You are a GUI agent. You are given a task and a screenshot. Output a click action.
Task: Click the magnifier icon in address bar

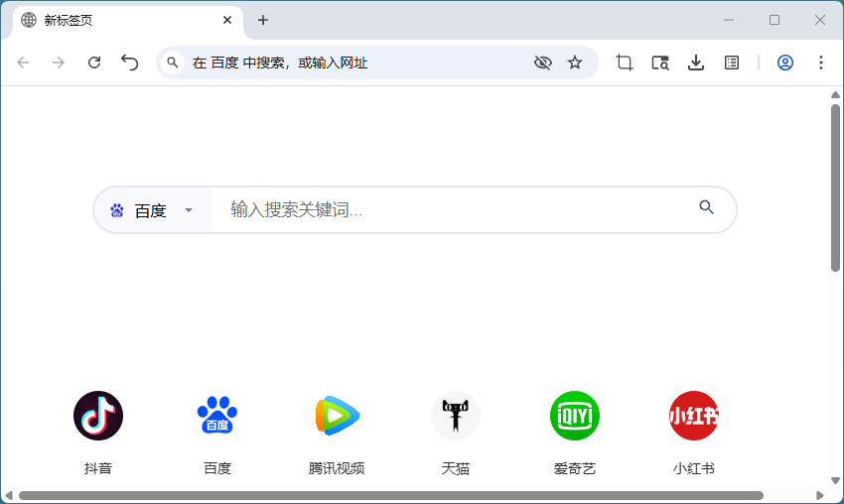(172, 63)
